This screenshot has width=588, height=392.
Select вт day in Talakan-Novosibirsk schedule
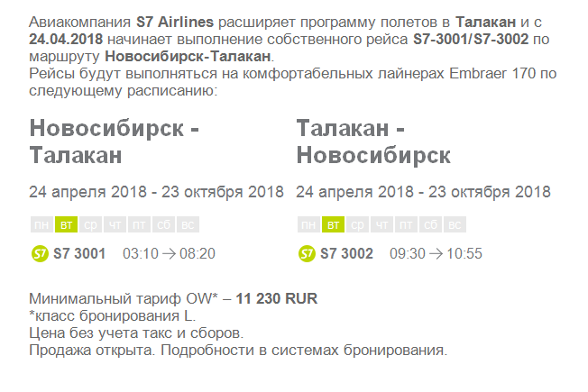[x=333, y=224]
